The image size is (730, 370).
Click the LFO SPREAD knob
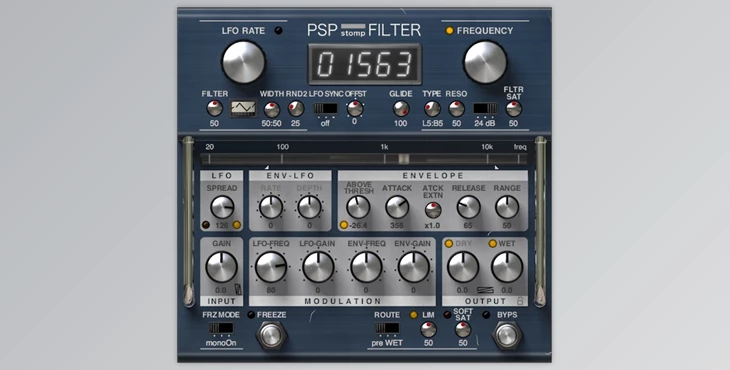click(222, 207)
